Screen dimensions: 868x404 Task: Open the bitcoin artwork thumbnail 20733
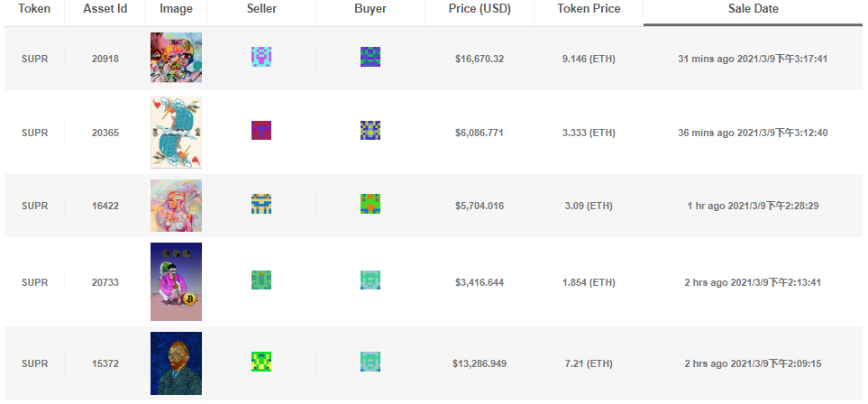[x=176, y=281]
